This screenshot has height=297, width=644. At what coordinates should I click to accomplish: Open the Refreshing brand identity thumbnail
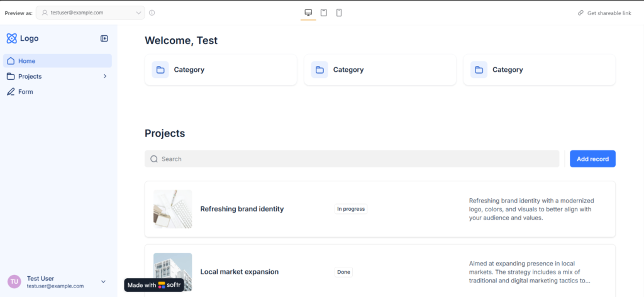(172, 209)
